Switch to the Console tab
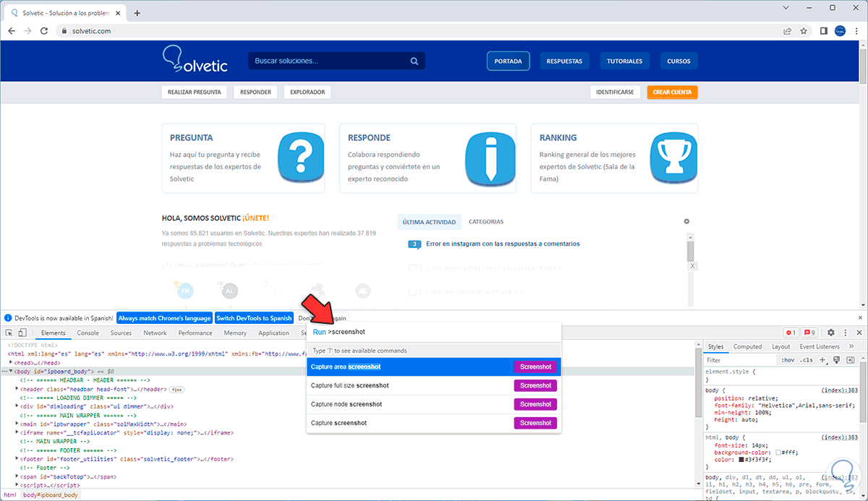Screen dimensions: 868x501 click(88, 333)
